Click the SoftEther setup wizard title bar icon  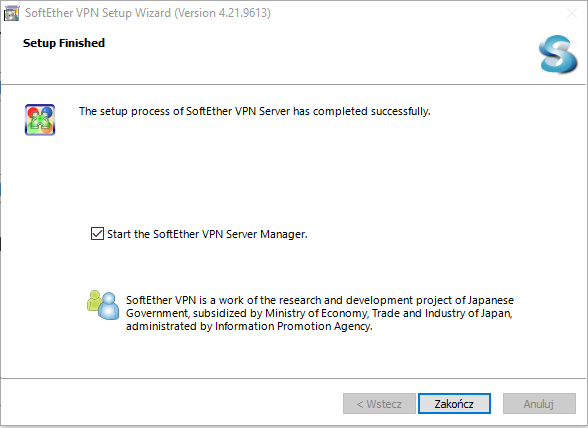11,13
